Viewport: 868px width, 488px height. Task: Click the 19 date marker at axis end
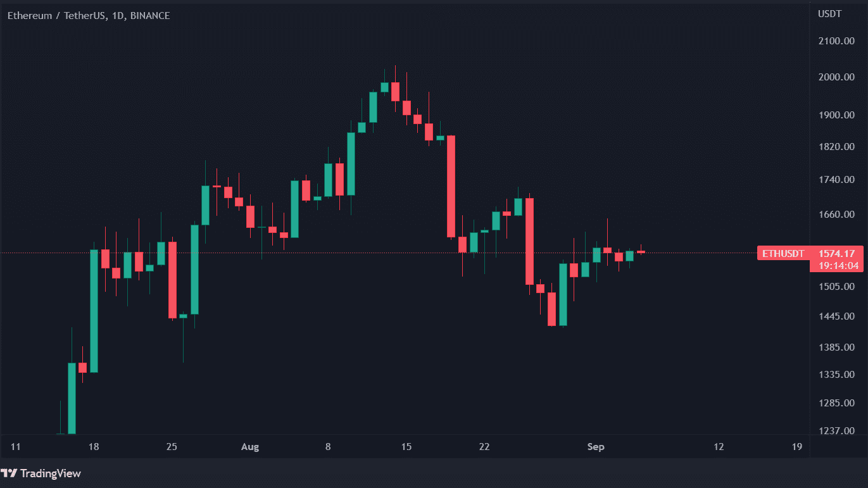[797, 447]
